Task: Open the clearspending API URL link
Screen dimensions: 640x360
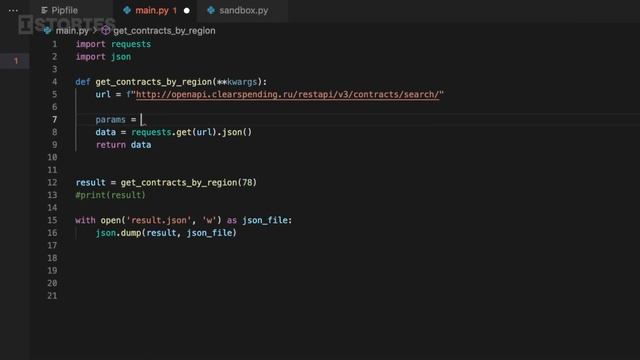Action: click(x=287, y=94)
